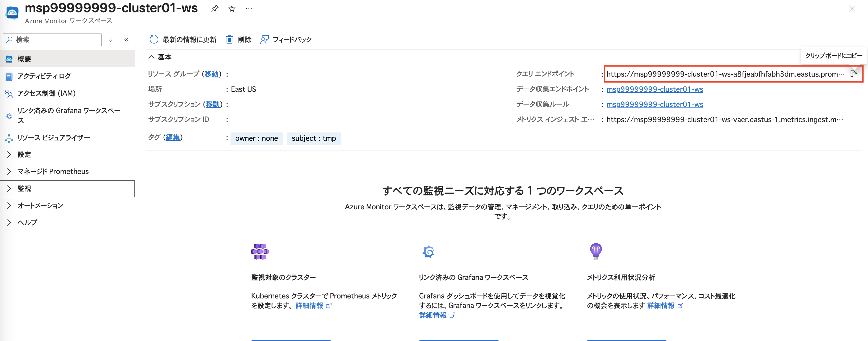868x341 pixels.
Task: Toggle the sidebar expand/collapse-all arrows
Action: tap(110, 40)
